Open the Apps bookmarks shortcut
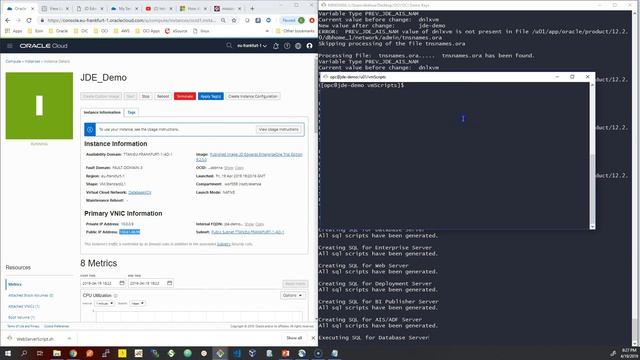640x360 pixels. tap(13, 31)
